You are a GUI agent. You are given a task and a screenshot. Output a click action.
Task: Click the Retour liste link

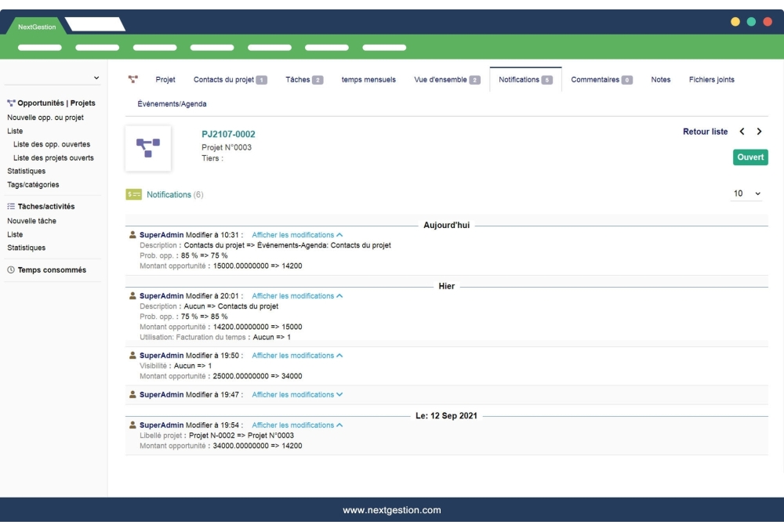click(x=705, y=132)
